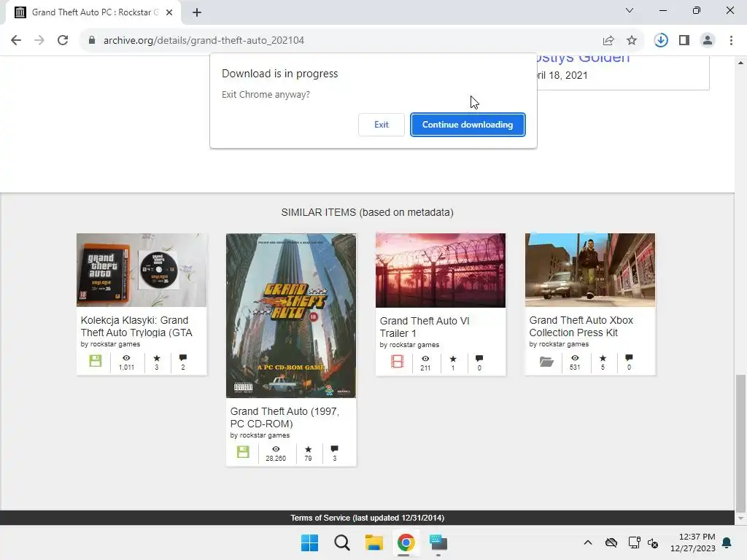The image size is (747, 560).
Task: Click the browser forward arrow
Action: pyautogui.click(x=39, y=41)
